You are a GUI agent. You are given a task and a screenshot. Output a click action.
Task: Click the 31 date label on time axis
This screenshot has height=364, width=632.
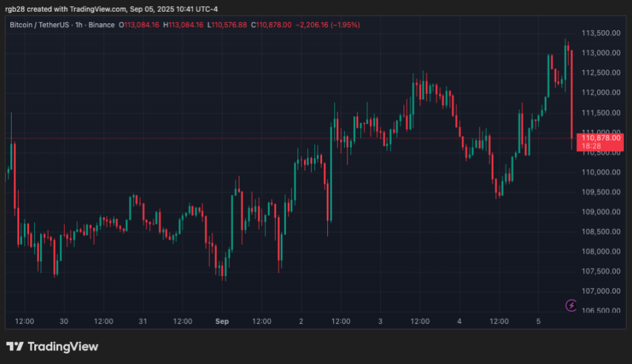click(143, 321)
